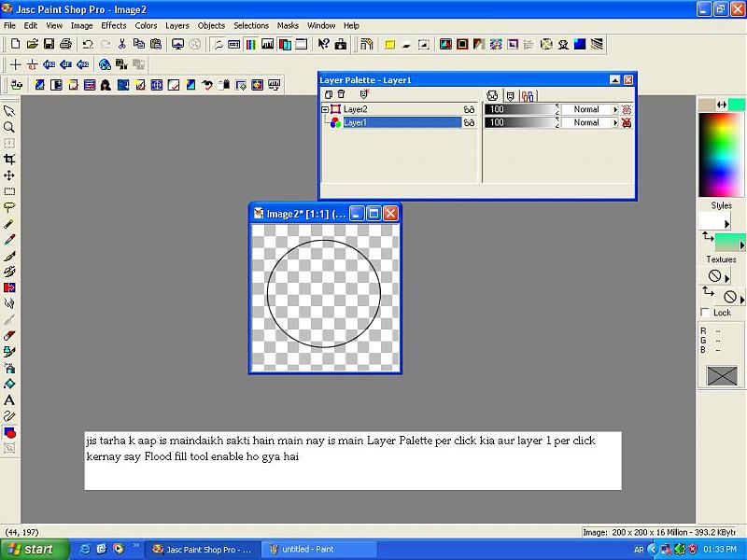This screenshot has height=560, width=747.
Task: Select the Flood Fill tool
Action: click(x=9, y=383)
